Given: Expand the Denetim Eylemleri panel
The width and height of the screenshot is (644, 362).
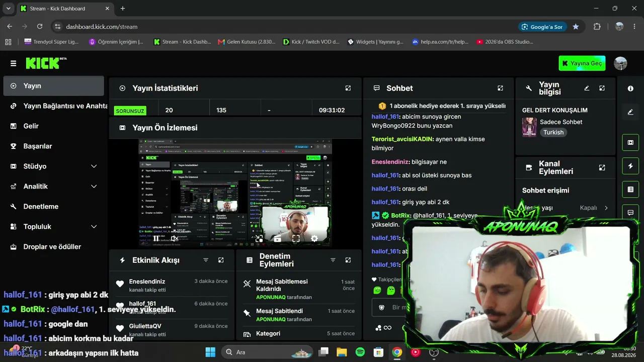Looking at the screenshot, I should tap(348, 260).
